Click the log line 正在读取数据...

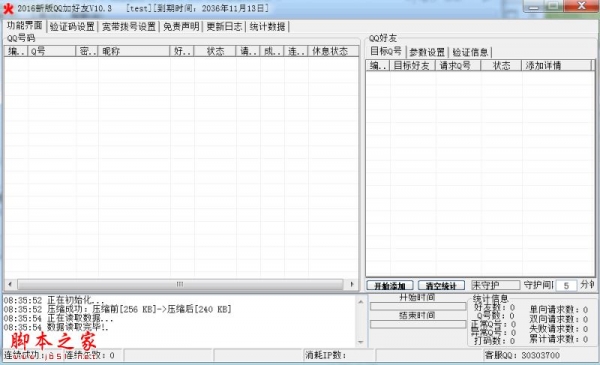(x=58, y=318)
